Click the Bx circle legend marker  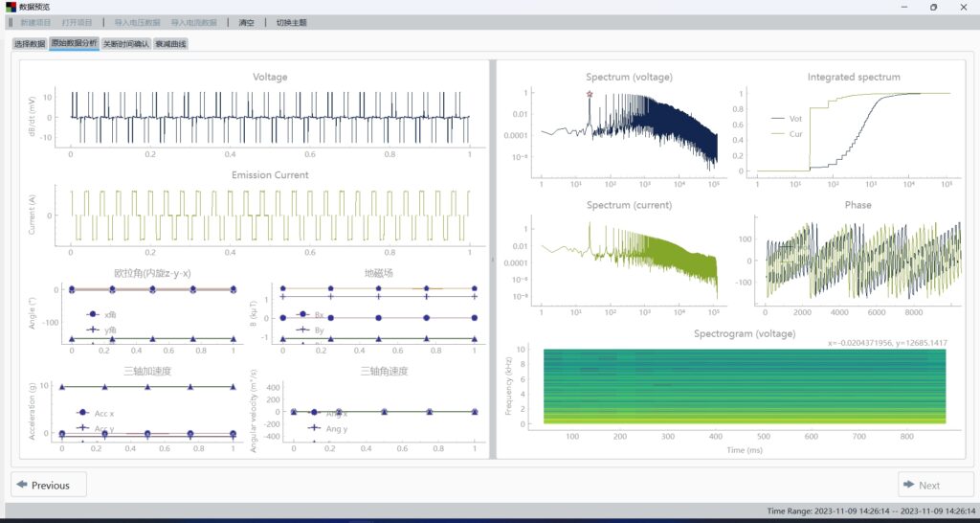point(302,314)
